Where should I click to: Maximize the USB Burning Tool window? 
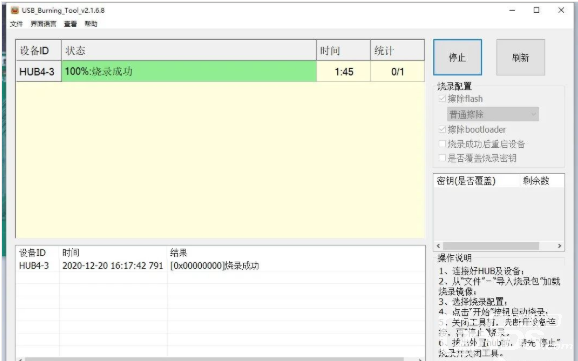[x=536, y=10]
